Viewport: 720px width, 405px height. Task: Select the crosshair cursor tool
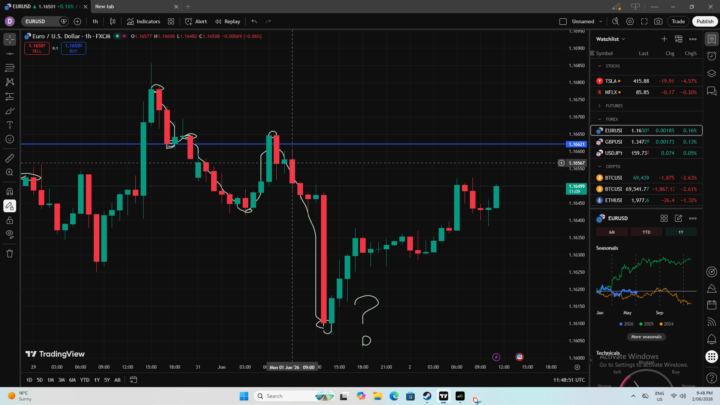click(x=10, y=39)
